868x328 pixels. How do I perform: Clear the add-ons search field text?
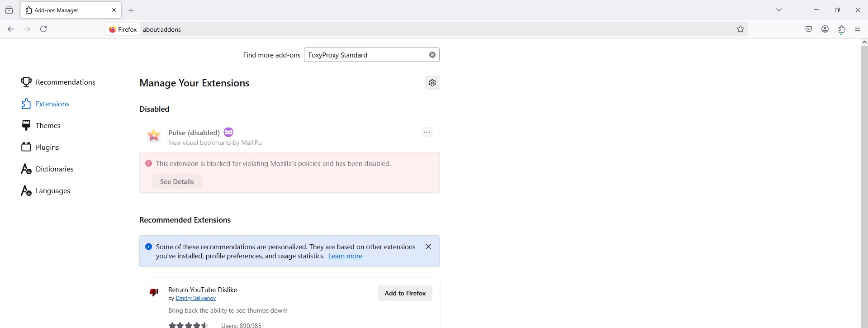(x=432, y=55)
